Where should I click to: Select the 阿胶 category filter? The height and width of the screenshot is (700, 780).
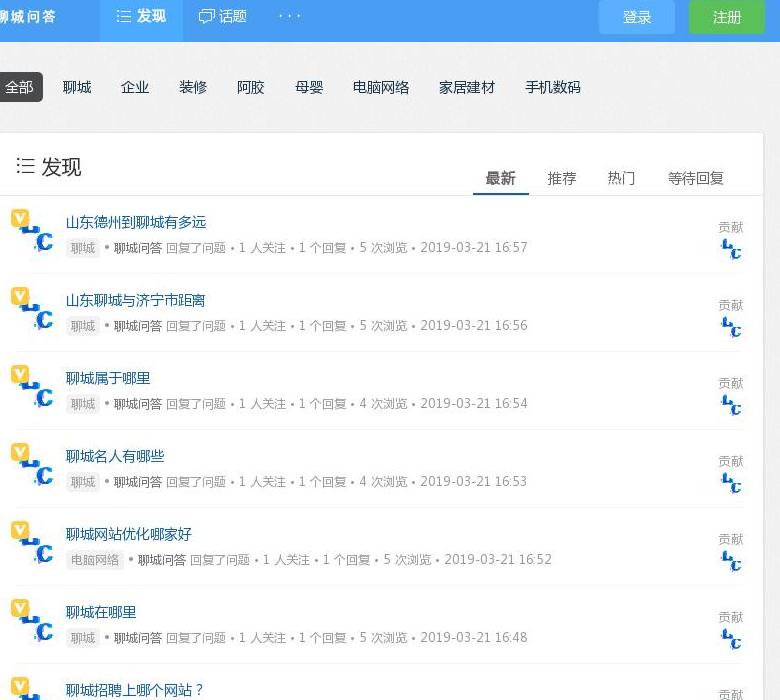pos(251,87)
